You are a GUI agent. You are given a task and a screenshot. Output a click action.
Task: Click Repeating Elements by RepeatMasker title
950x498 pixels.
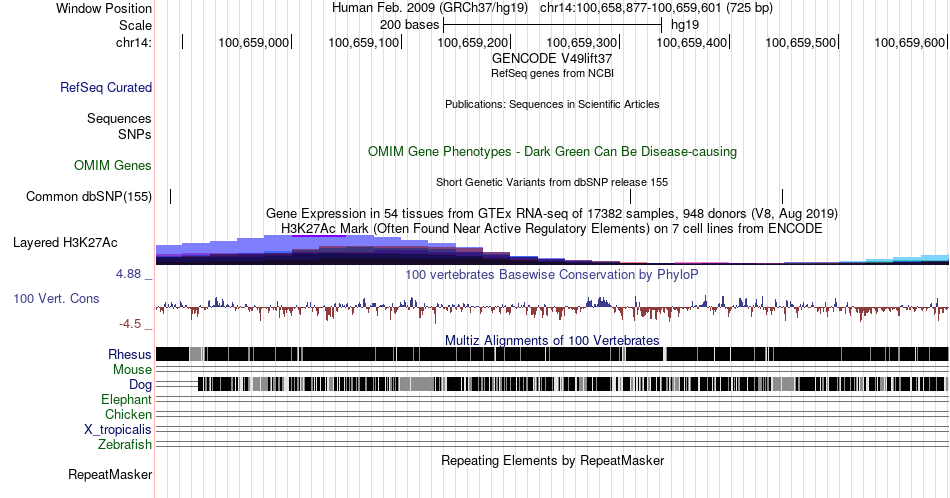click(x=552, y=461)
